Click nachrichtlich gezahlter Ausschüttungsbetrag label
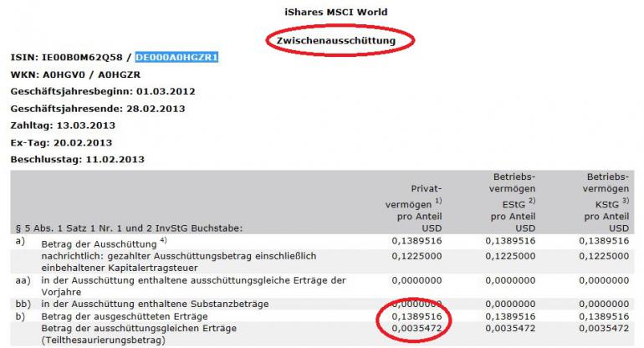The height and width of the screenshot is (348, 644). click(x=179, y=262)
